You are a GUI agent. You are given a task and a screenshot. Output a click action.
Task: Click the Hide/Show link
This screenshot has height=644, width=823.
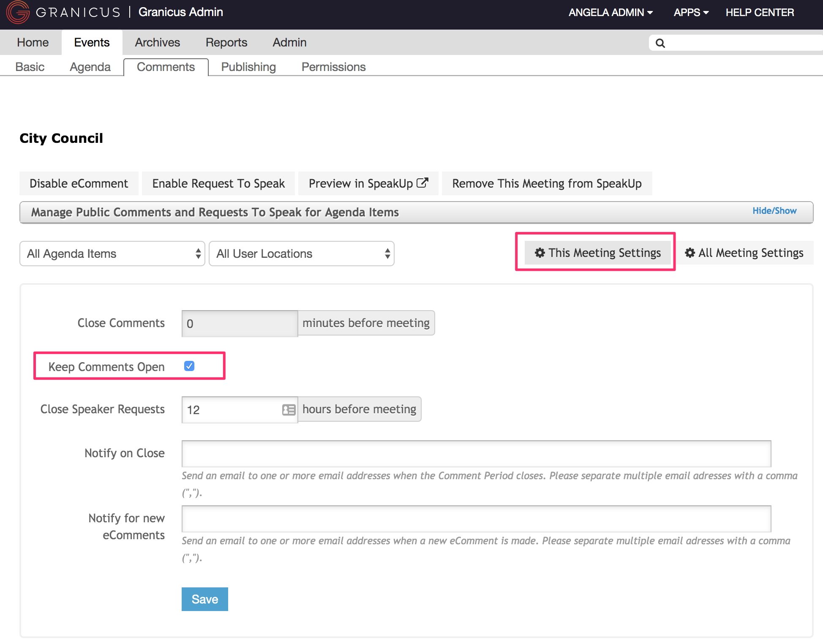[x=774, y=210]
